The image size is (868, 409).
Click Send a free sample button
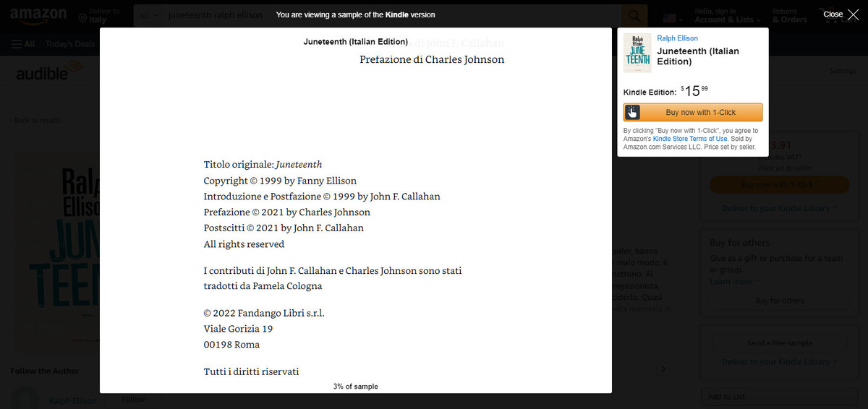[780, 343]
